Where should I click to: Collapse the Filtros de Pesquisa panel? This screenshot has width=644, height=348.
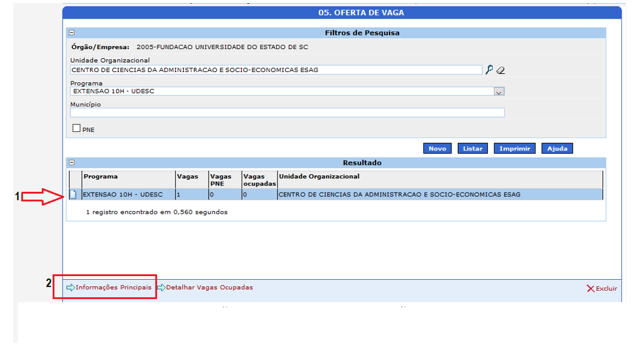[x=72, y=33]
